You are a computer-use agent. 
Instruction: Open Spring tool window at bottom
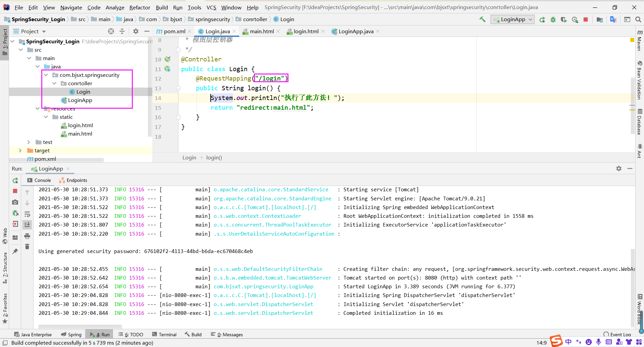pyautogui.click(x=71, y=334)
